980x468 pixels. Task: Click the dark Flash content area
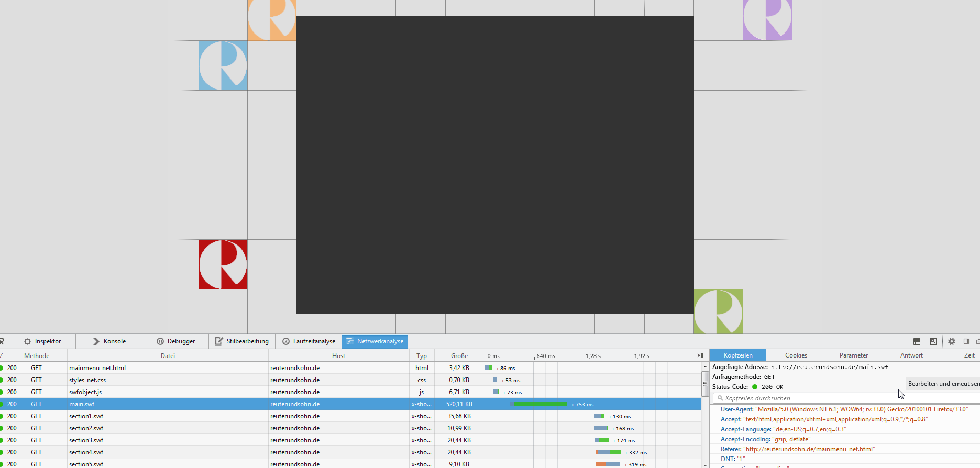(x=495, y=165)
